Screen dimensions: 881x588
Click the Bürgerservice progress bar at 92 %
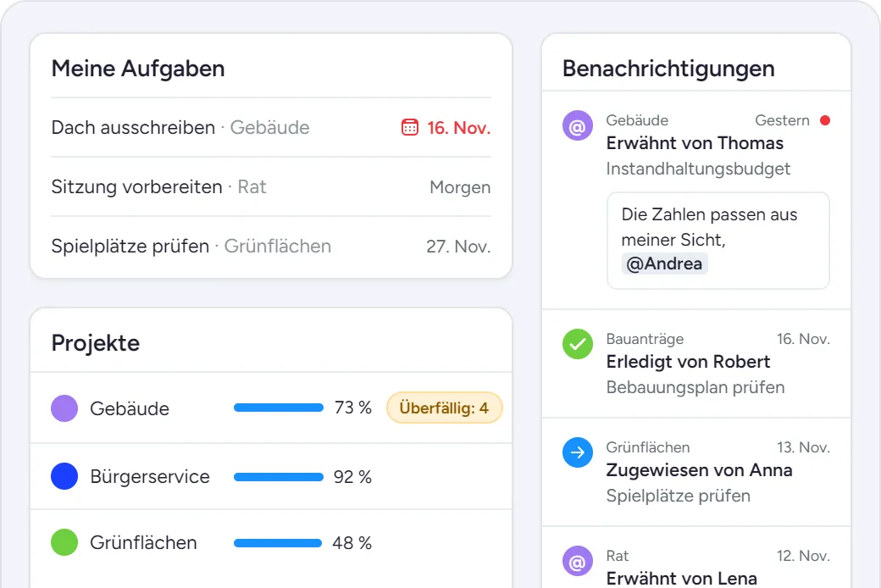point(279,477)
